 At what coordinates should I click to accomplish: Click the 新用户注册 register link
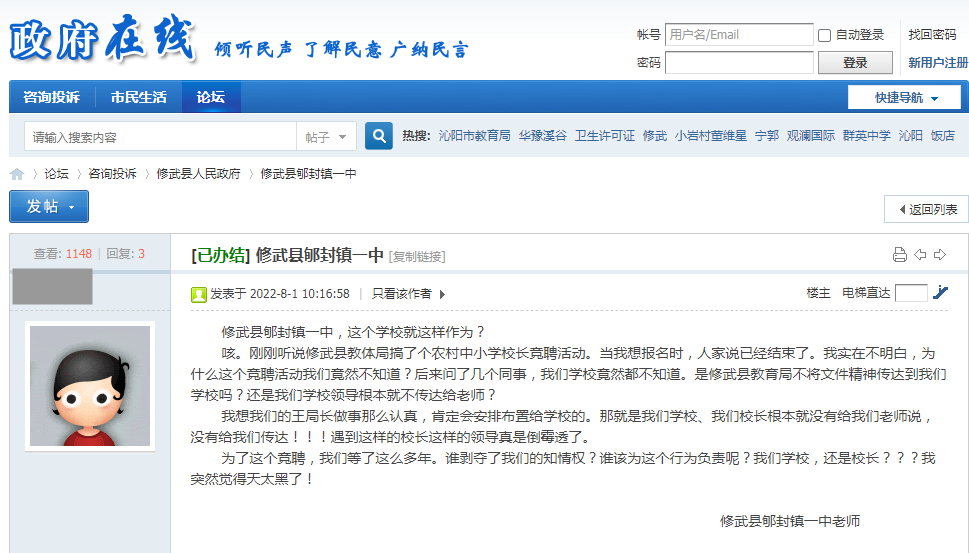pos(937,63)
